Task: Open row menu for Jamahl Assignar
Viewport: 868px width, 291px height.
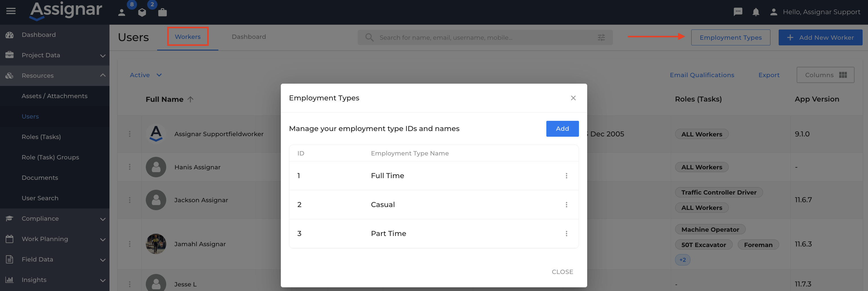Action: (129, 244)
